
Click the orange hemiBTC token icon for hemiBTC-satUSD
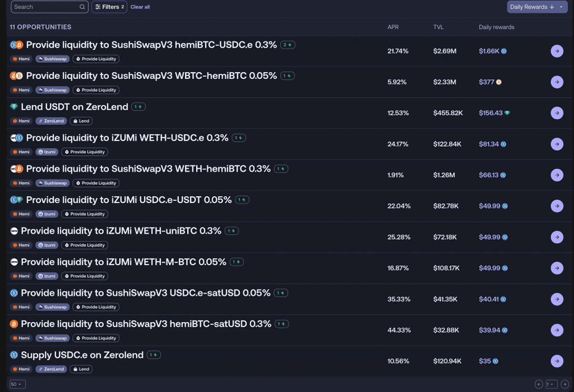(14, 324)
